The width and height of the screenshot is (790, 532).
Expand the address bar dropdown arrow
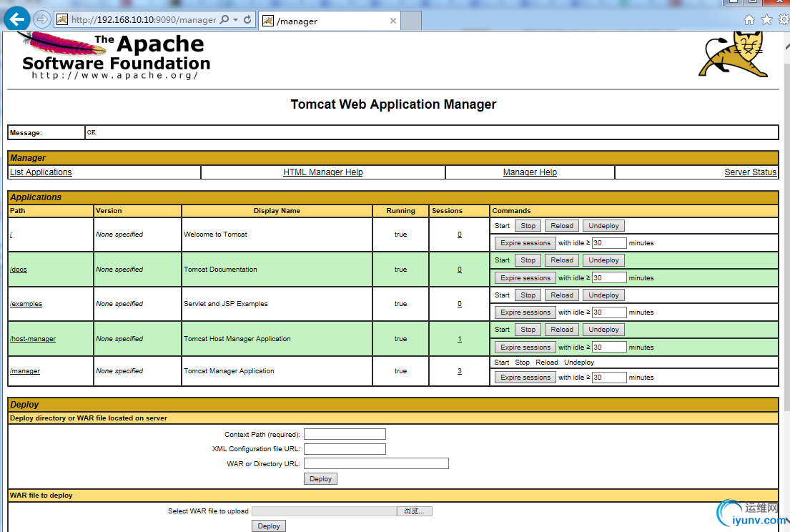pyautogui.click(x=236, y=20)
